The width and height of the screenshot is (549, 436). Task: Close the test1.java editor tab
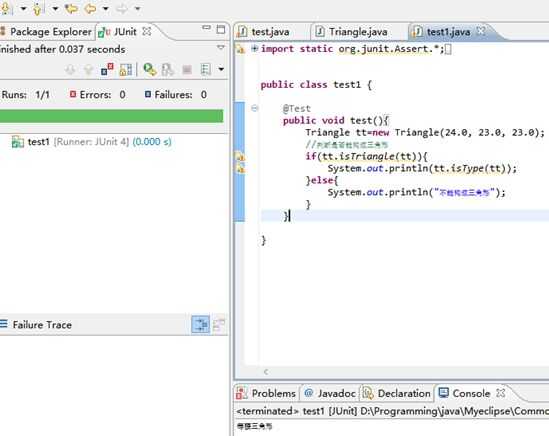(x=481, y=31)
